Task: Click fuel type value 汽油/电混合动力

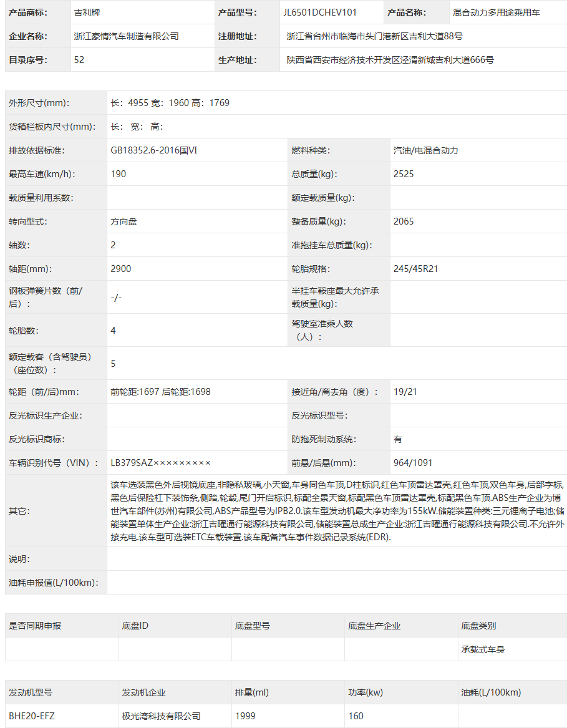Action: [426, 150]
